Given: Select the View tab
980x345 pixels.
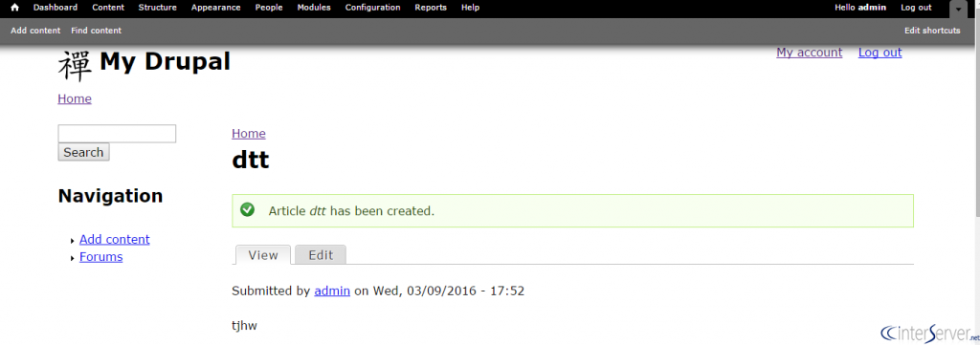Looking at the screenshot, I should (x=263, y=255).
